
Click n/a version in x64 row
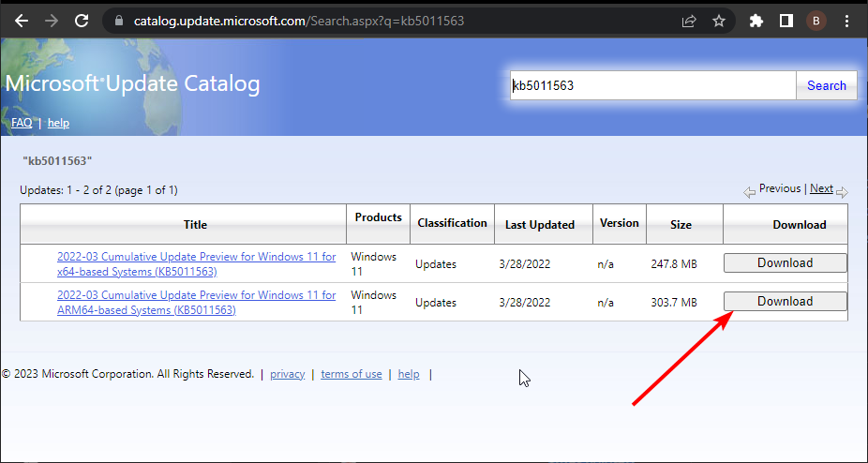[606, 264]
